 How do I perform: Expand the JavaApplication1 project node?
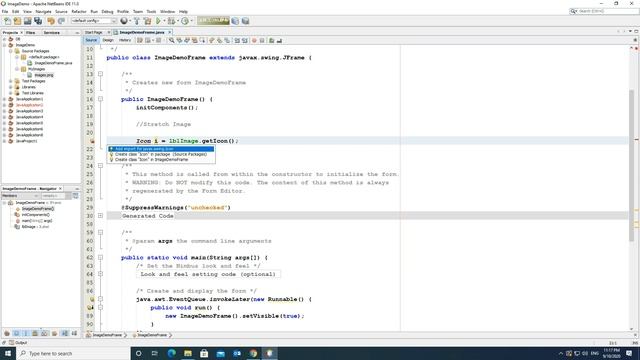point(4,99)
